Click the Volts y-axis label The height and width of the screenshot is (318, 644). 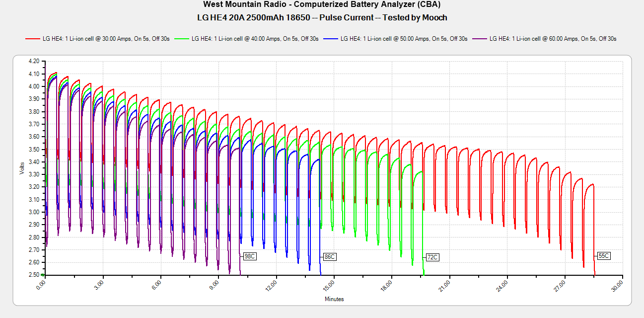21,168
